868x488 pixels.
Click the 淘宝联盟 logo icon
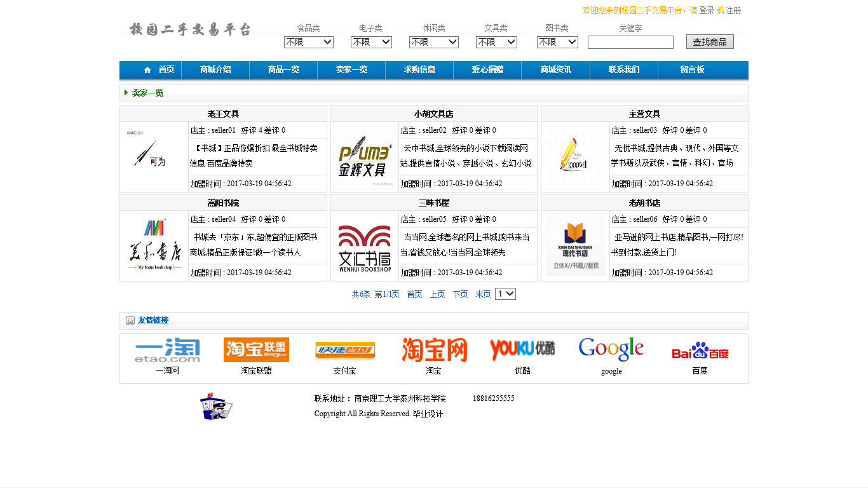pos(256,350)
